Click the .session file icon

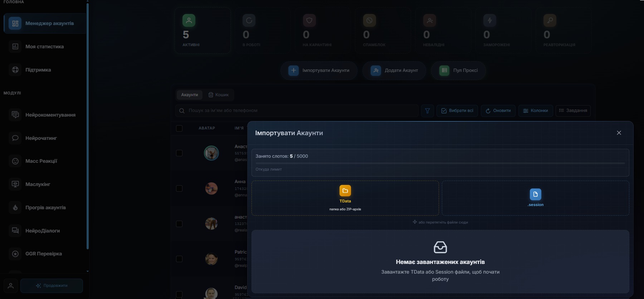coord(536,194)
